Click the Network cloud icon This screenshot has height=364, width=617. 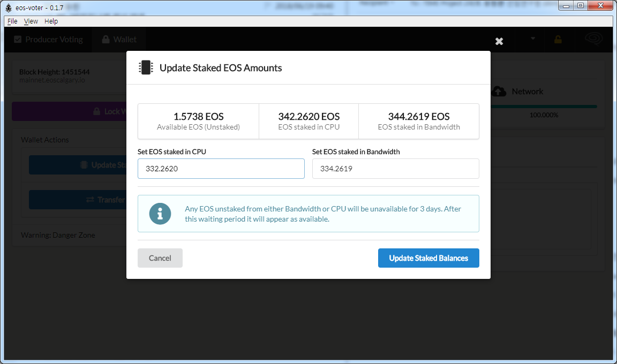[x=499, y=91]
